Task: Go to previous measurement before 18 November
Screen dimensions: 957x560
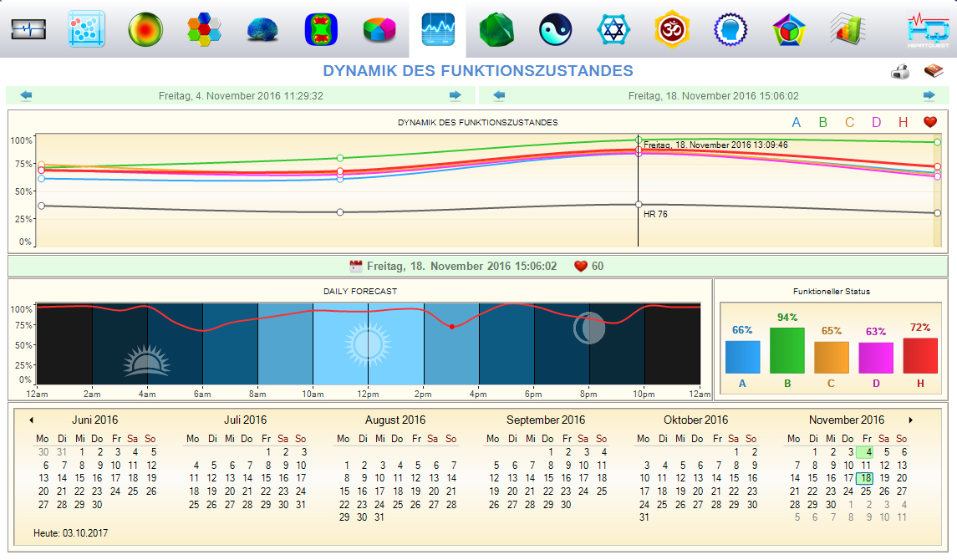Action: tap(499, 95)
